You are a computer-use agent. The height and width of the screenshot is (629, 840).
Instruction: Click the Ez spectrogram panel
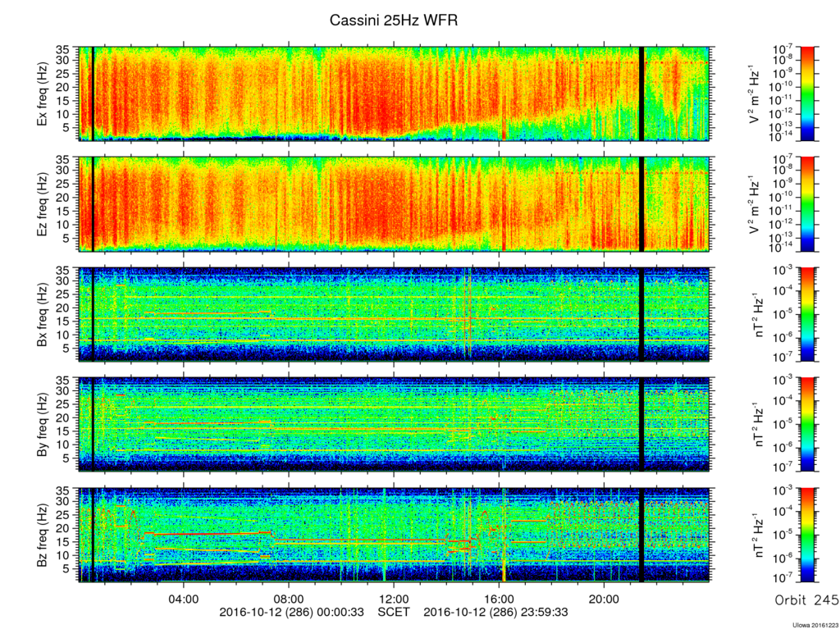point(395,204)
